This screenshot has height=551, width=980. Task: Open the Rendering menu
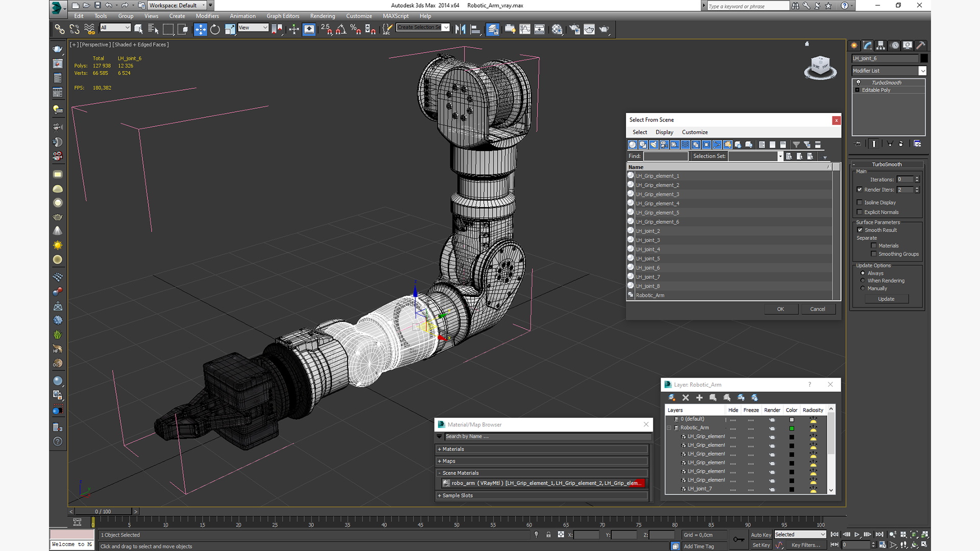click(323, 16)
